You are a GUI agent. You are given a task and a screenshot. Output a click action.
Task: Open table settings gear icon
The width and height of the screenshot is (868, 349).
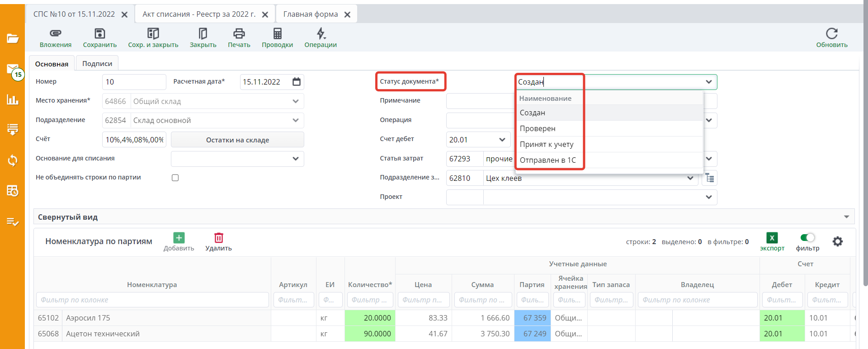(x=837, y=242)
